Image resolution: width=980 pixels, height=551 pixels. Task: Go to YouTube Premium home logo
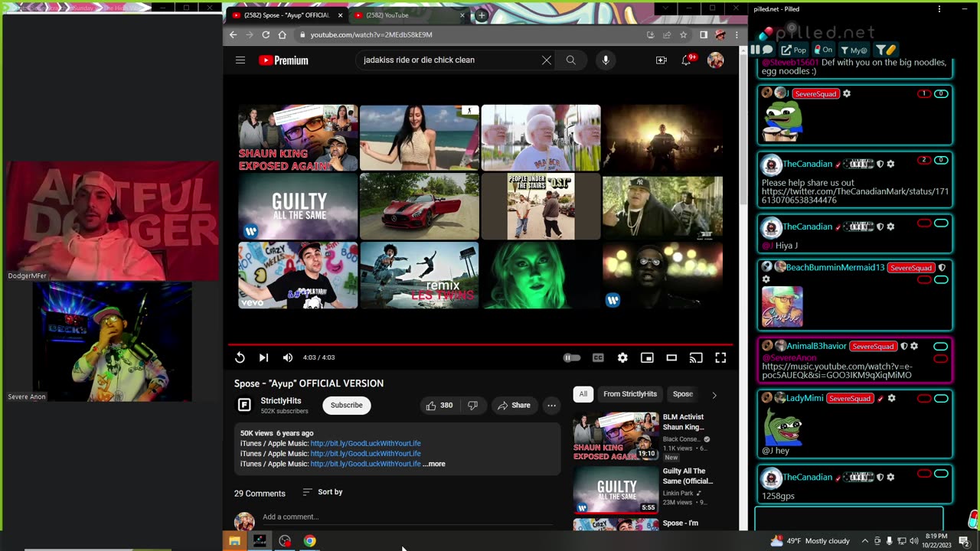[x=283, y=60]
